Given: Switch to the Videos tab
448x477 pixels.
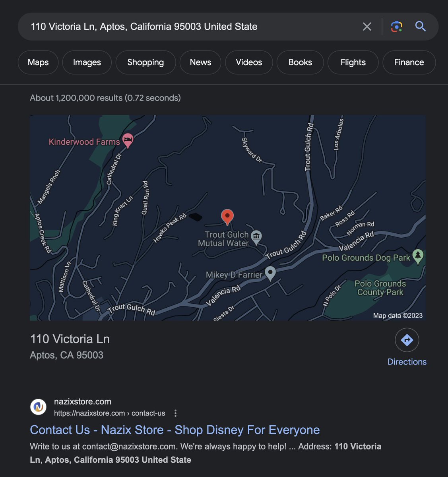Looking at the screenshot, I should (249, 62).
